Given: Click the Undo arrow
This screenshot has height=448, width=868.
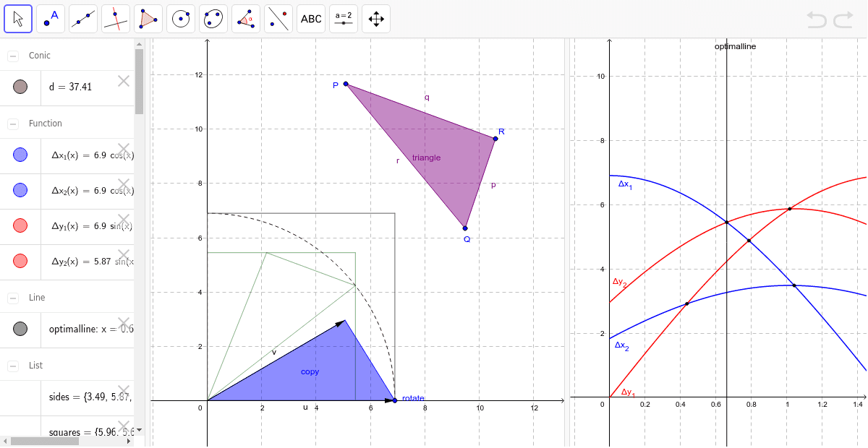Looking at the screenshot, I should click(x=817, y=20).
